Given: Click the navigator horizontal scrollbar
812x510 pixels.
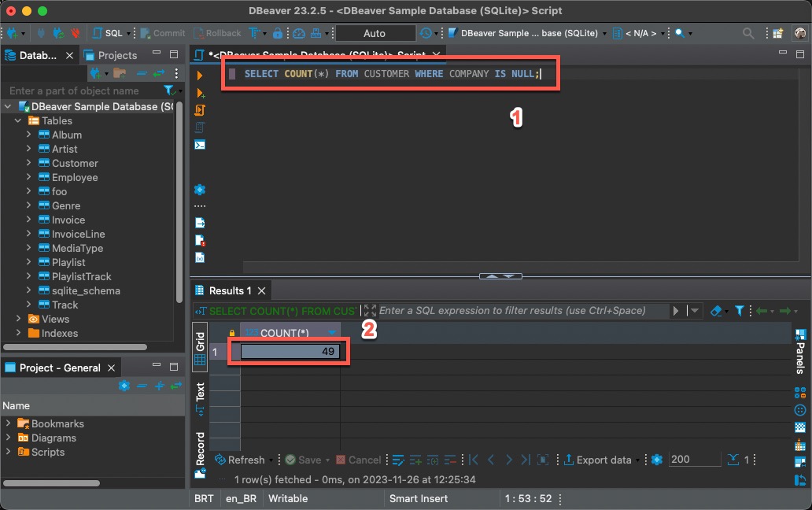Looking at the screenshot, I should 75,347.
